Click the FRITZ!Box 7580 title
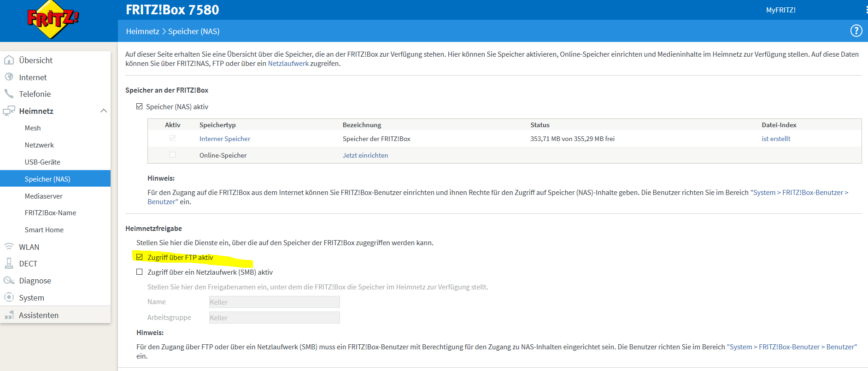 coord(172,10)
